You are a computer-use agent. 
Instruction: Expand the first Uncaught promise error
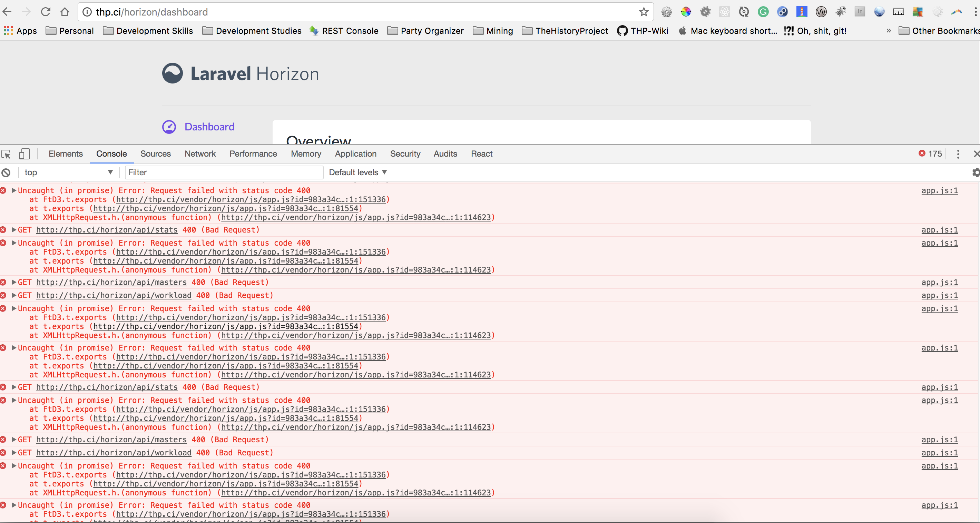(x=14, y=190)
